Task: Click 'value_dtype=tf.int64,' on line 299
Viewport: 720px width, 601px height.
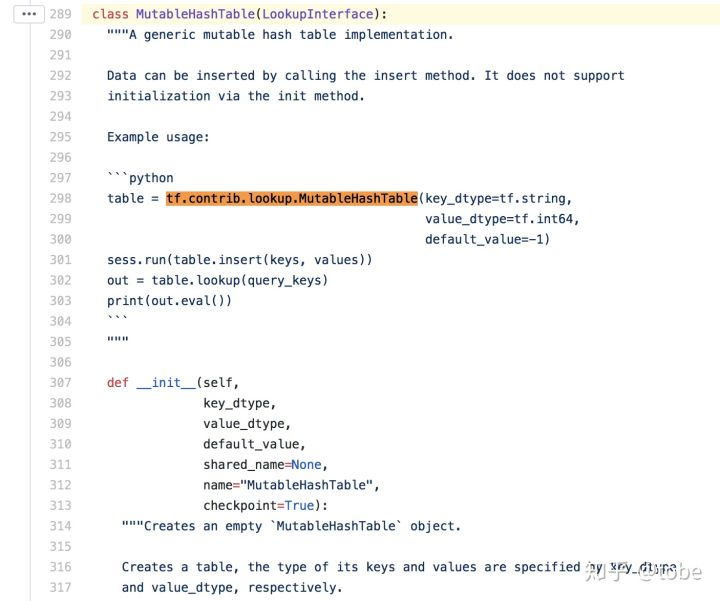Action: 502,219
